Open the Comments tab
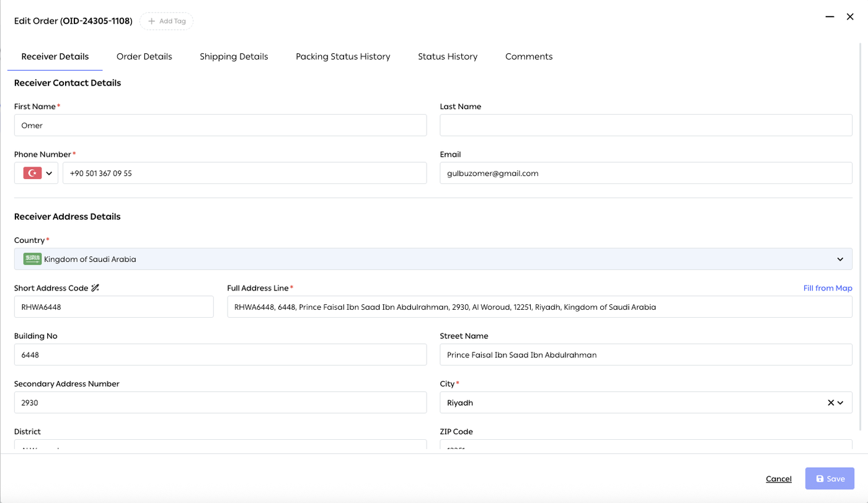 click(529, 56)
